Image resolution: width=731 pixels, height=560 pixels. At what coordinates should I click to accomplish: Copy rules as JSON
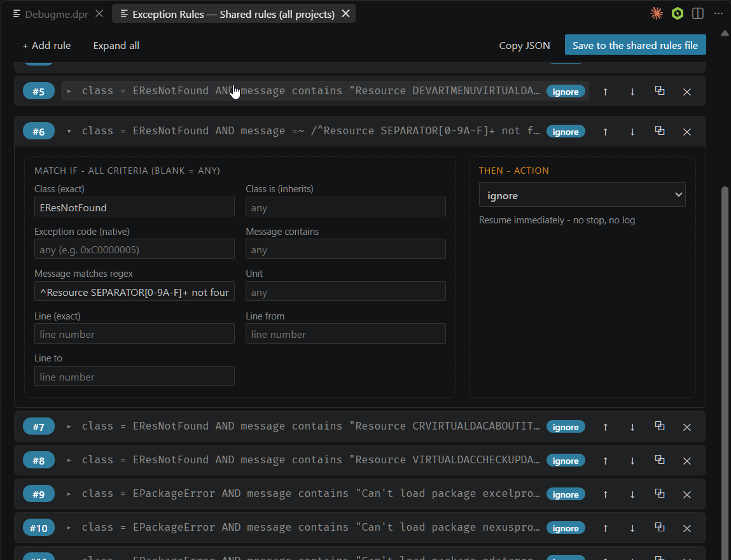[524, 46]
